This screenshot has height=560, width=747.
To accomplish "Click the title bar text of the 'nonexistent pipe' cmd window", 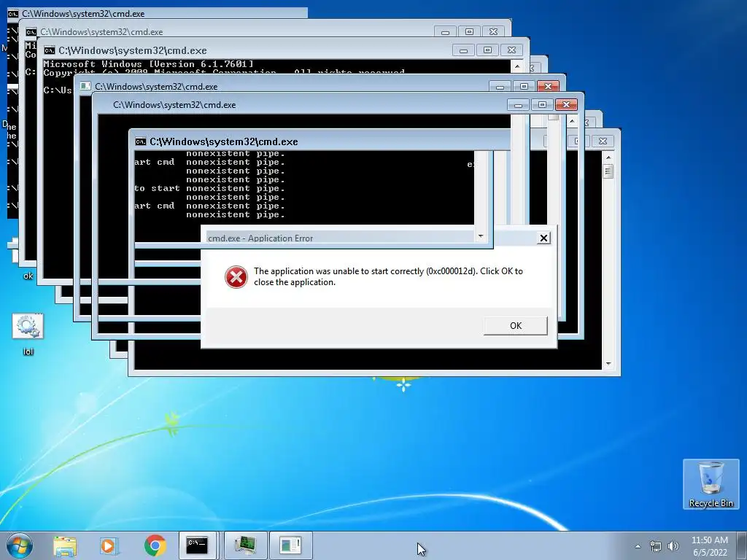I will tap(223, 141).
